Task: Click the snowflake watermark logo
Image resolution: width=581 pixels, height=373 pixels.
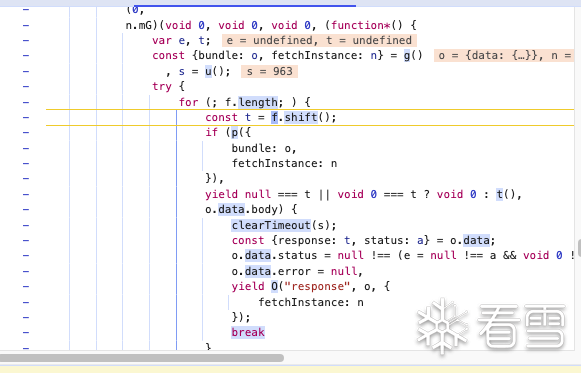Action: point(442,326)
